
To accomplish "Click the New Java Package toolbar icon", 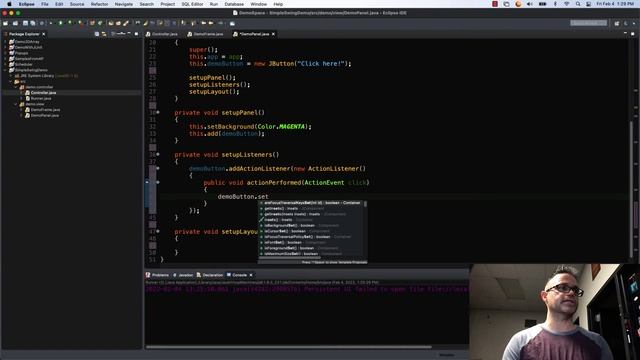I will click(x=92, y=23).
